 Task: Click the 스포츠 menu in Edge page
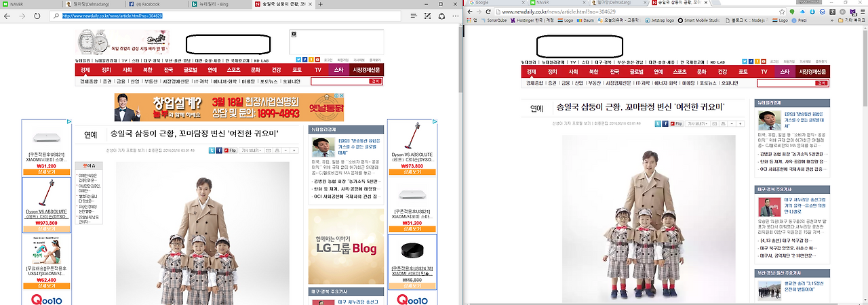pyautogui.click(x=234, y=70)
